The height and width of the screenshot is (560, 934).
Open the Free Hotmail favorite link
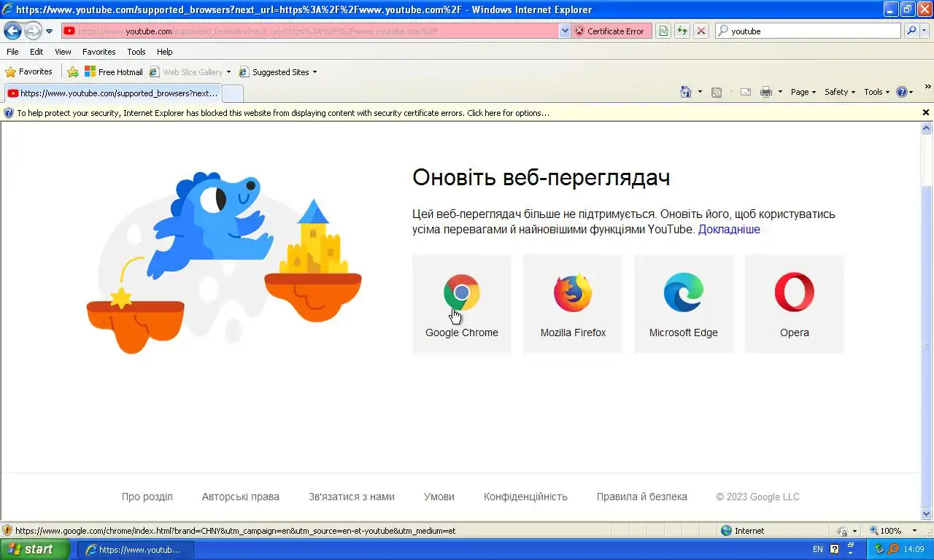(114, 71)
